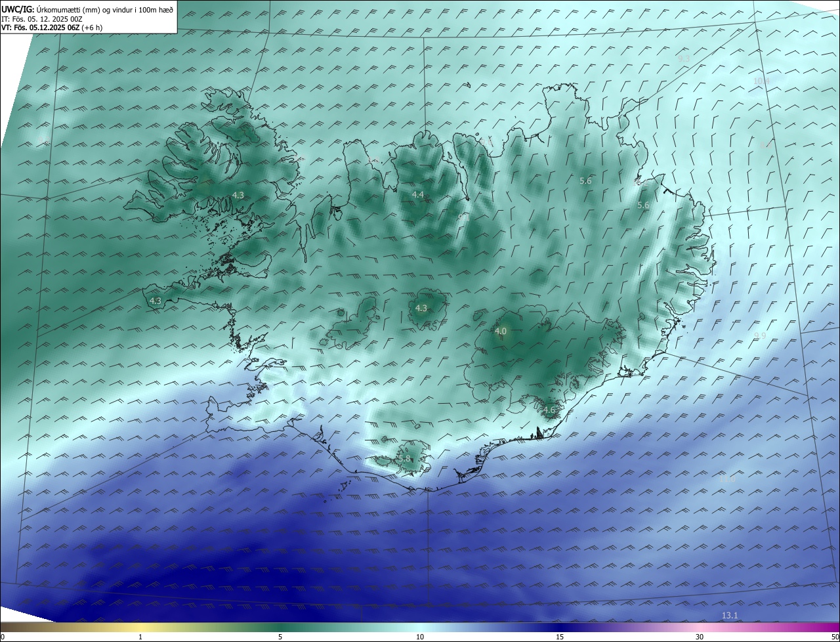Click the 4.4 value label on the map
Viewport: 840px width, 642px height.
[418, 195]
